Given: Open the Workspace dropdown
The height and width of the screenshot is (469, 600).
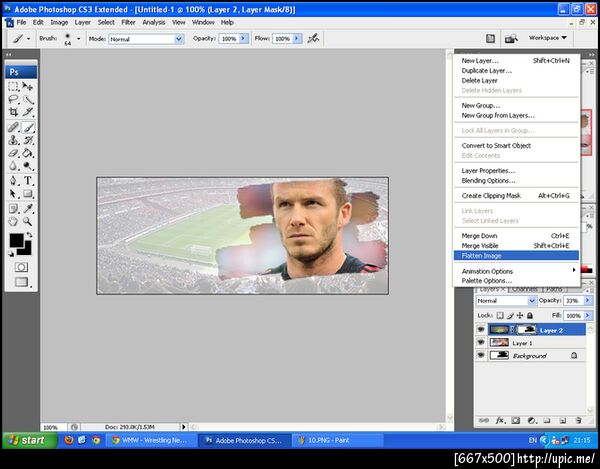Looking at the screenshot, I should [x=547, y=38].
